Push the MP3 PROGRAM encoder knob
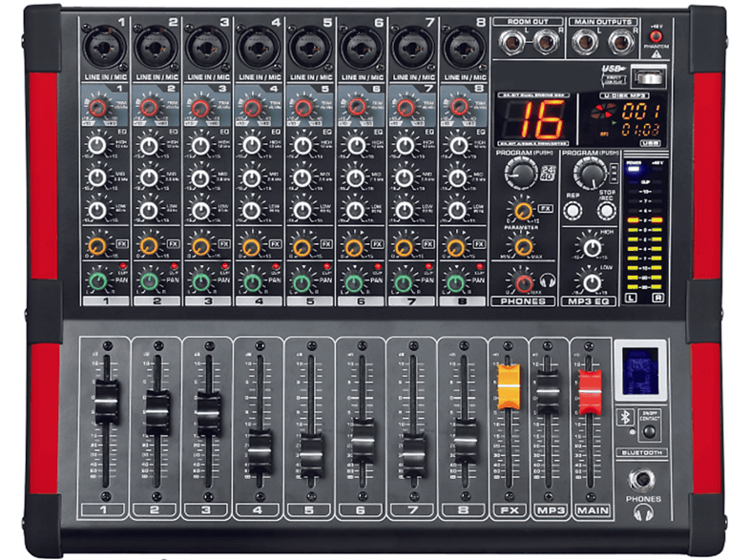 pos(591,173)
